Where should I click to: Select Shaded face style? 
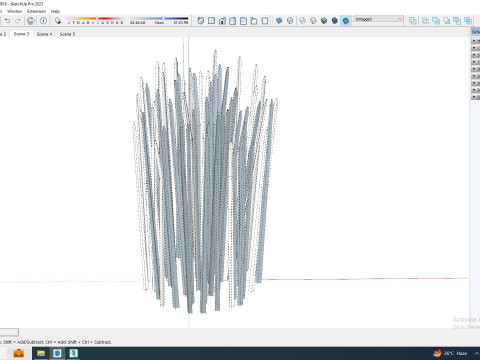point(324,21)
